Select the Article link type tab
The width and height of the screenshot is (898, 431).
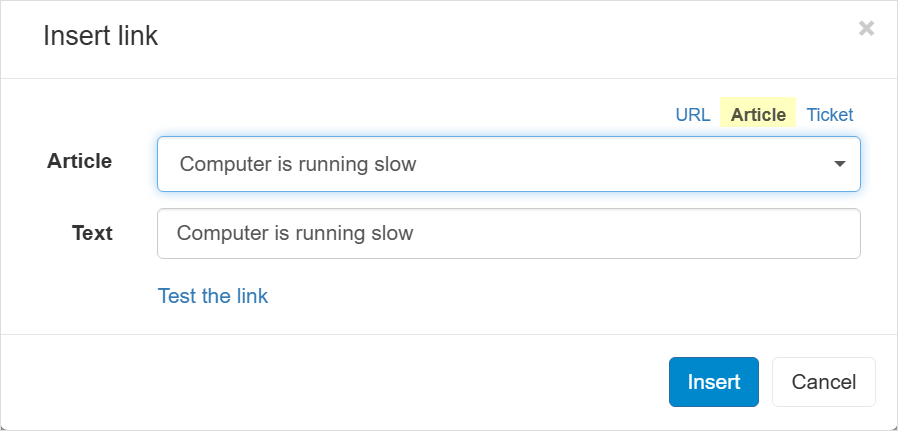point(758,114)
